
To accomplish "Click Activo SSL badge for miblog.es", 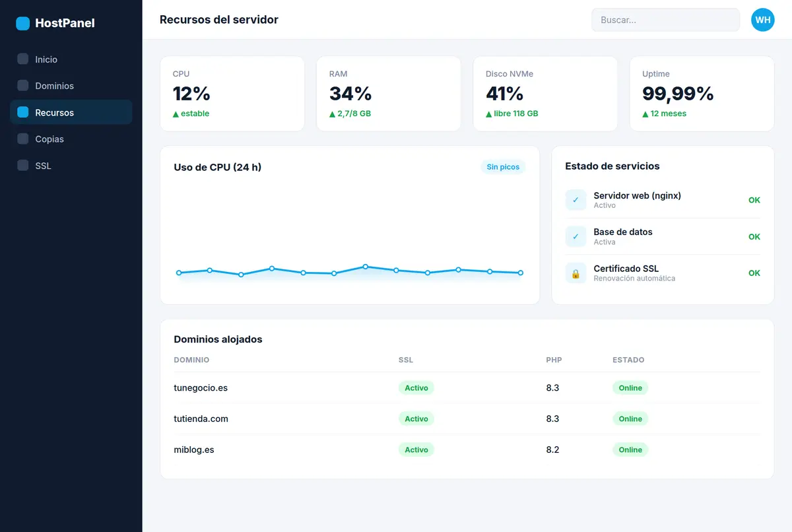I will pyautogui.click(x=416, y=450).
